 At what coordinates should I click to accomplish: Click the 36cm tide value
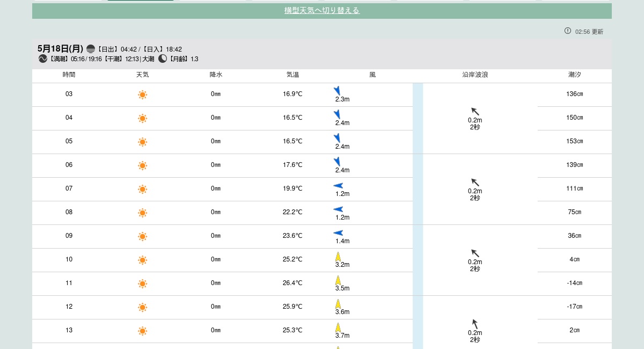pyautogui.click(x=574, y=236)
